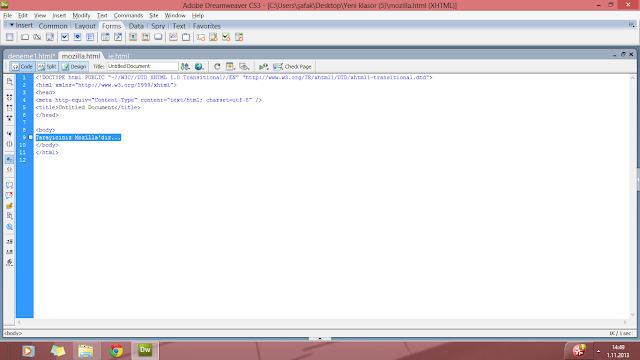The image size is (640, 360).
Task: Click Check Page button
Action: pos(292,67)
